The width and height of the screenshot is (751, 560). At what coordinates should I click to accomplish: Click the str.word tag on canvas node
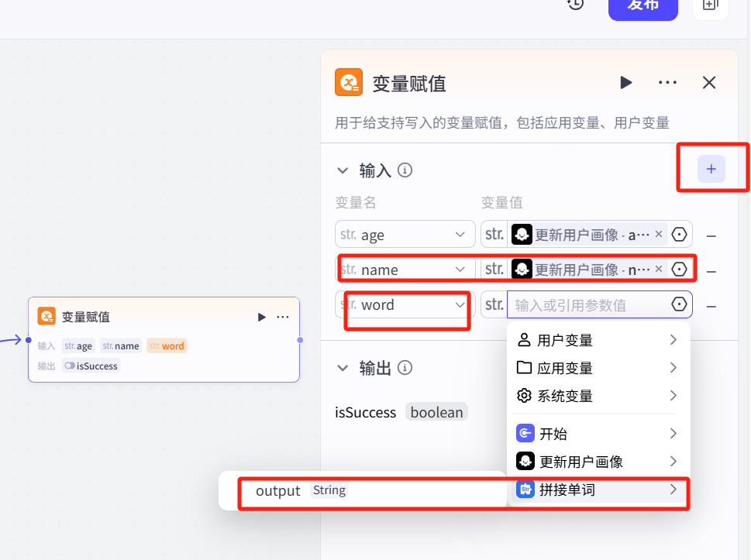tap(167, 345)
